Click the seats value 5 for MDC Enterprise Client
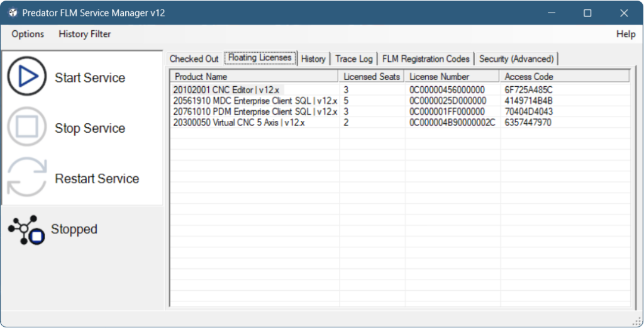 point(347,101)
